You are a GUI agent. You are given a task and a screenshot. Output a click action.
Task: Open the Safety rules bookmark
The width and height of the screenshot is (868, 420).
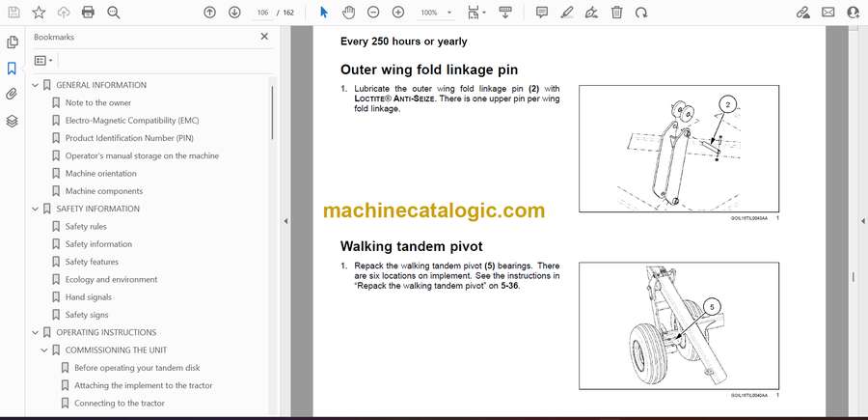pyautogui.click(x=86, y=227)
